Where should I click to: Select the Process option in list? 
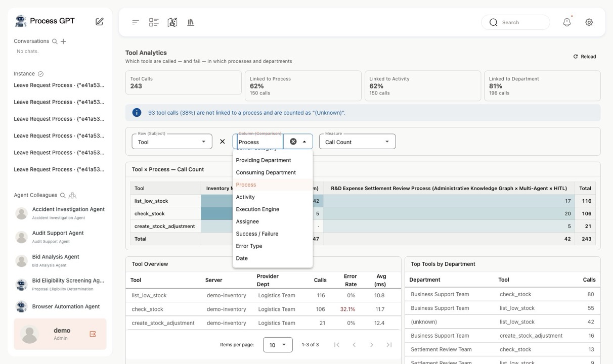pos(273,185)
